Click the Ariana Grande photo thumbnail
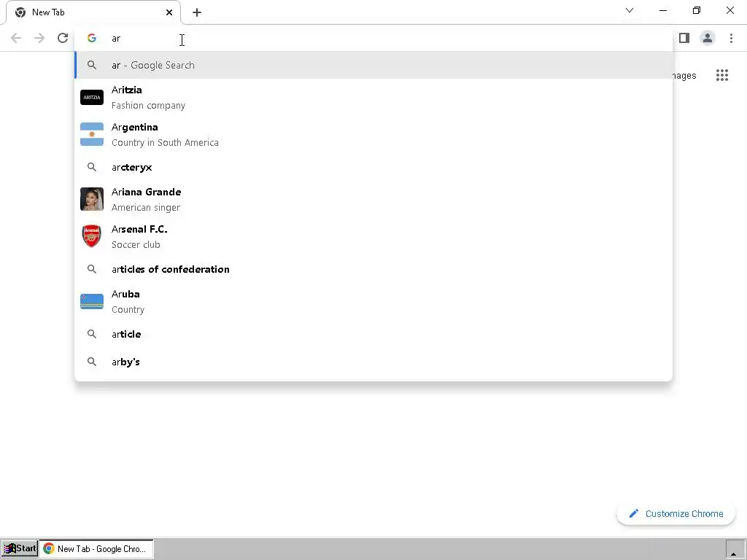Screen dimensions: 747x560 point(91,199)
